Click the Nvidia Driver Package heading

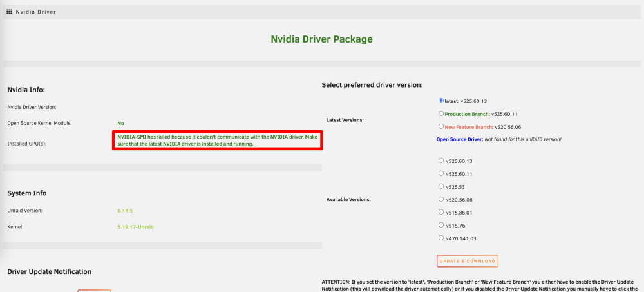click(321, 39)
